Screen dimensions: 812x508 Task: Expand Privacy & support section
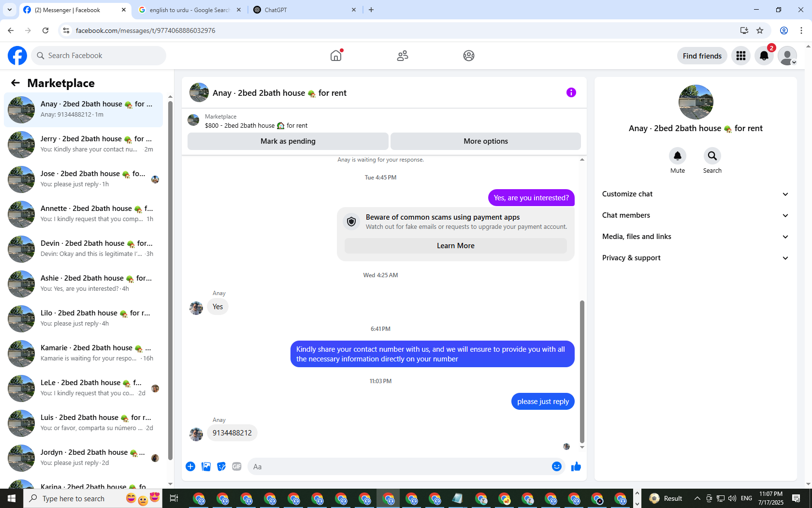(x=696, y=258)
